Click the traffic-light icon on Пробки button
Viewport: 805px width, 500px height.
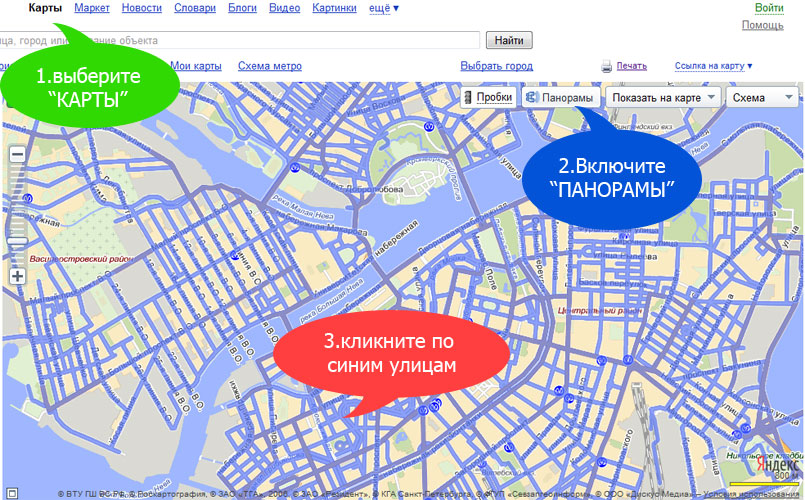(469, 97)
